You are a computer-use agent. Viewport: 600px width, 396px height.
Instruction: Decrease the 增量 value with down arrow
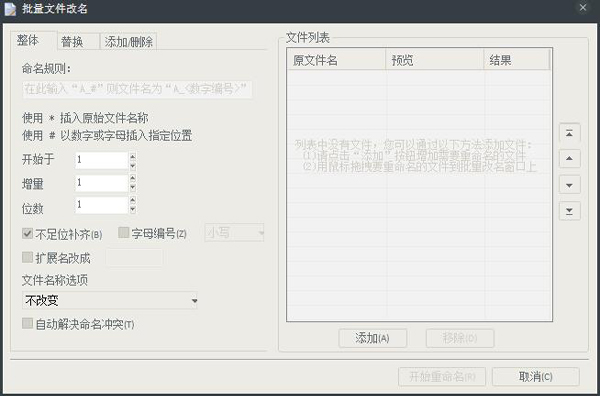point(133,187)
